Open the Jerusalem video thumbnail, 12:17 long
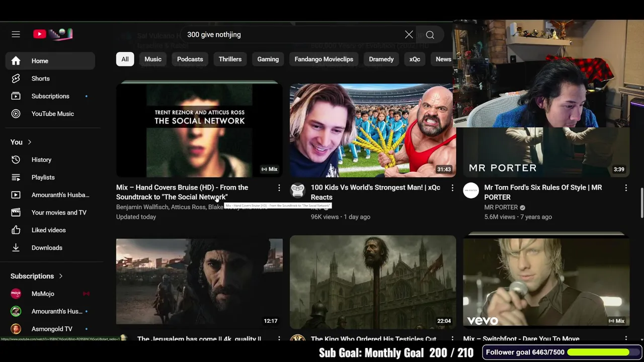Screen dimensions: 644x362 point(199,282)
